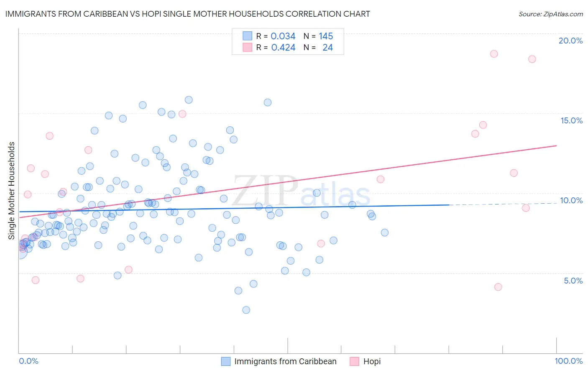Viewport: 588px width, 373px height.
Task: Click the N value 145 in stats box
Action: click(326, 36)
